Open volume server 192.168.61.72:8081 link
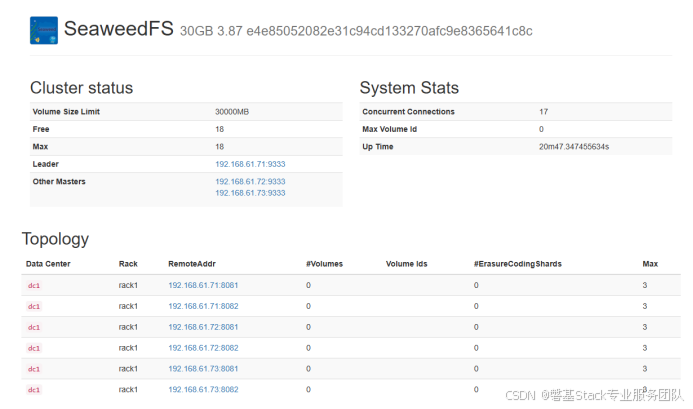 203,327
